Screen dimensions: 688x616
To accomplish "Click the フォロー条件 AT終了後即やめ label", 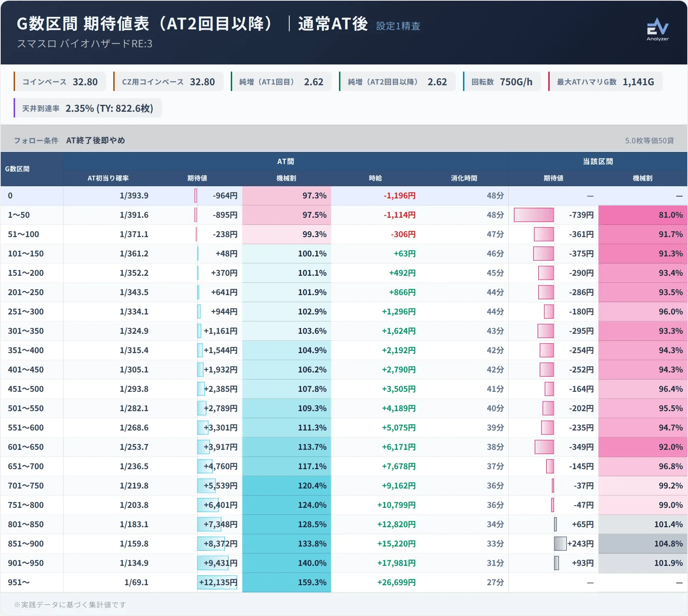I will (70, 140).
